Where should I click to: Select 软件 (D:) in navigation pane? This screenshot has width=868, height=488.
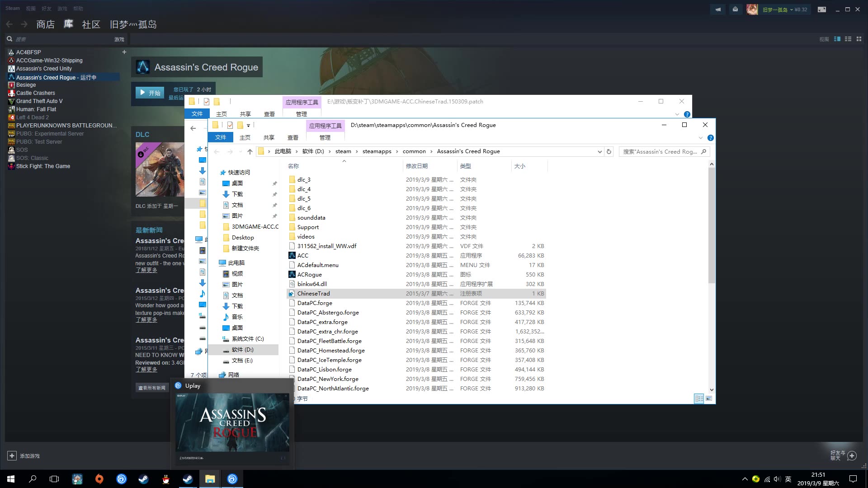point(243,350)
